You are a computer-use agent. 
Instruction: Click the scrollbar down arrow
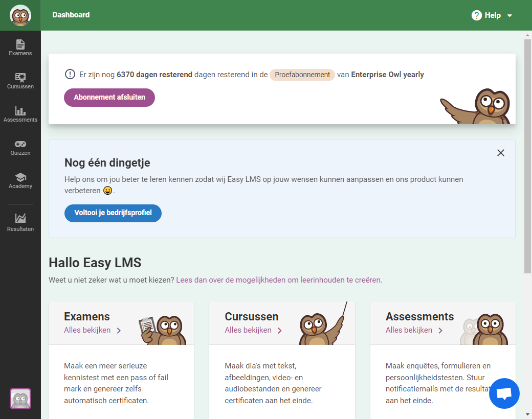coord(527,414)
